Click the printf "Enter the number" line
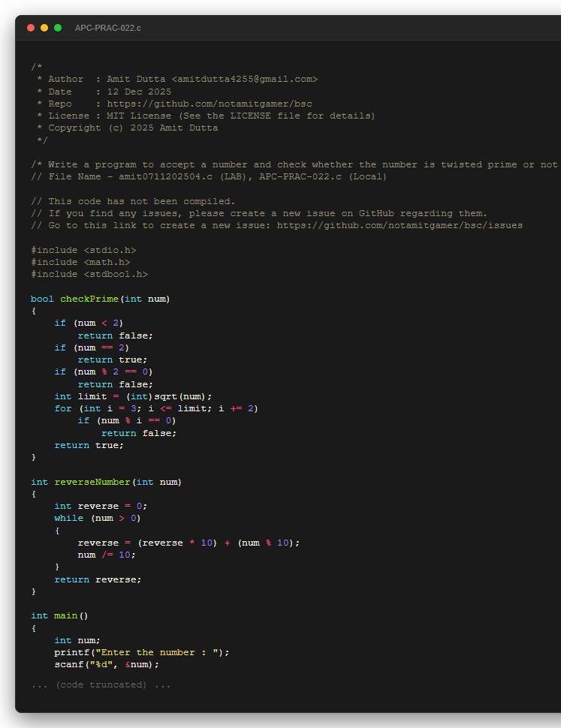Viewport: 561px width, 728px height. (x=142, y=652)
